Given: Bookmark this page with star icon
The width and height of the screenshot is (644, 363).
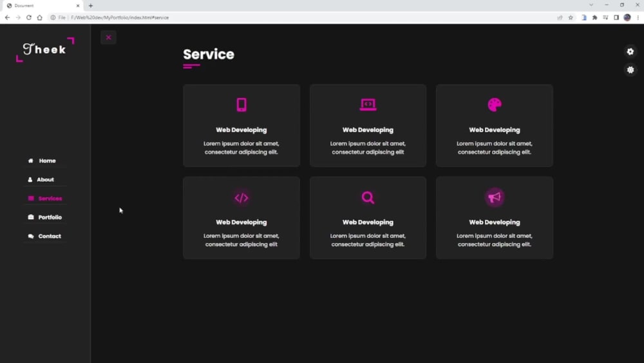Looking at the screenshot, I should 571,17.
